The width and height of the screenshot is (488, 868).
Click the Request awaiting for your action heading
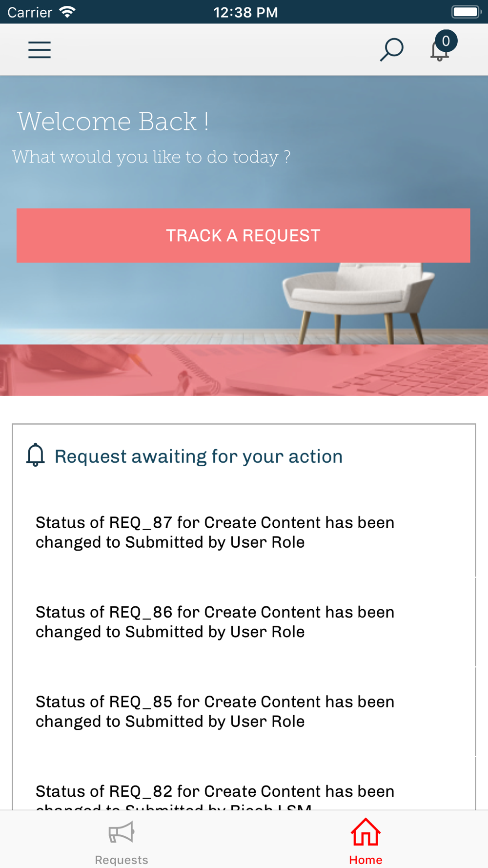199,456
